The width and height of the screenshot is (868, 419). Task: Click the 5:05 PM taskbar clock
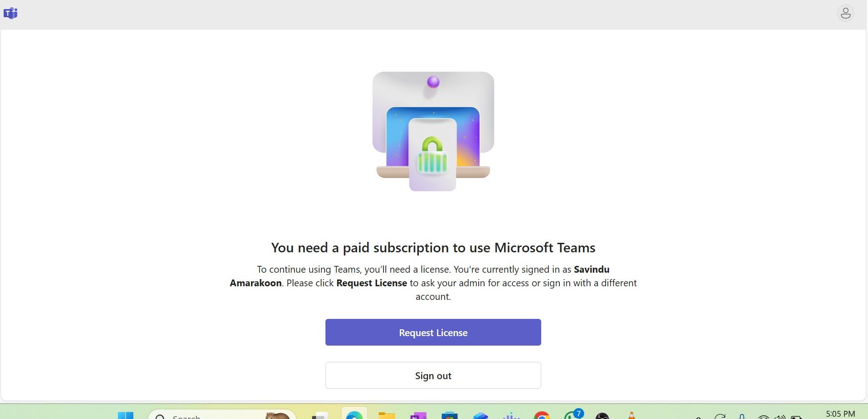coord(840,414)
